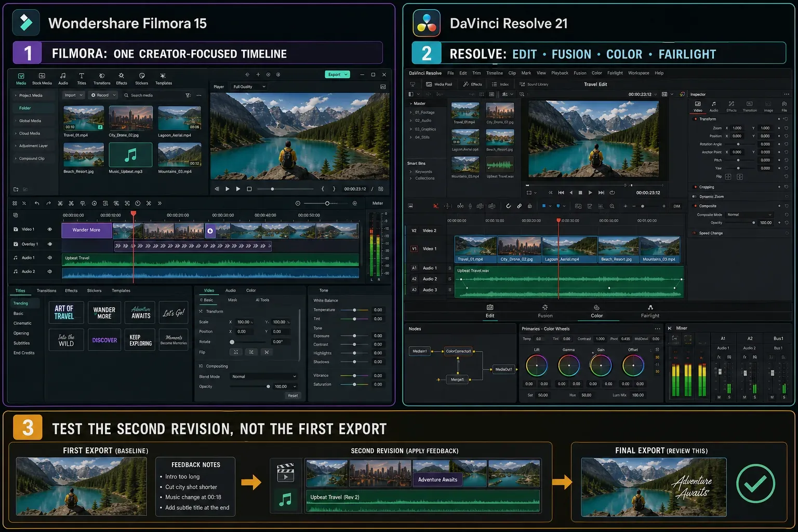Switch to the Color page in Resolve

click(x=596, y=311)
